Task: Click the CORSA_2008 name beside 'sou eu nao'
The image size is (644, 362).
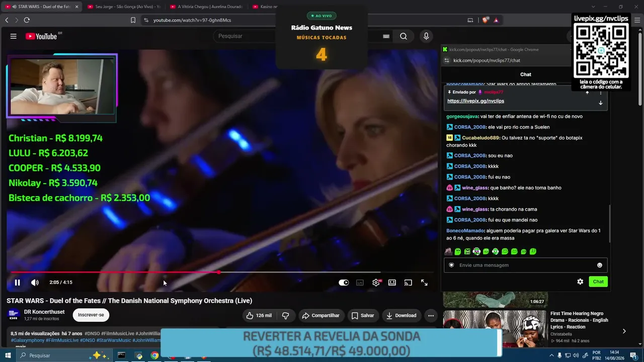Action: pyautogui.click(x=470, y=156)
